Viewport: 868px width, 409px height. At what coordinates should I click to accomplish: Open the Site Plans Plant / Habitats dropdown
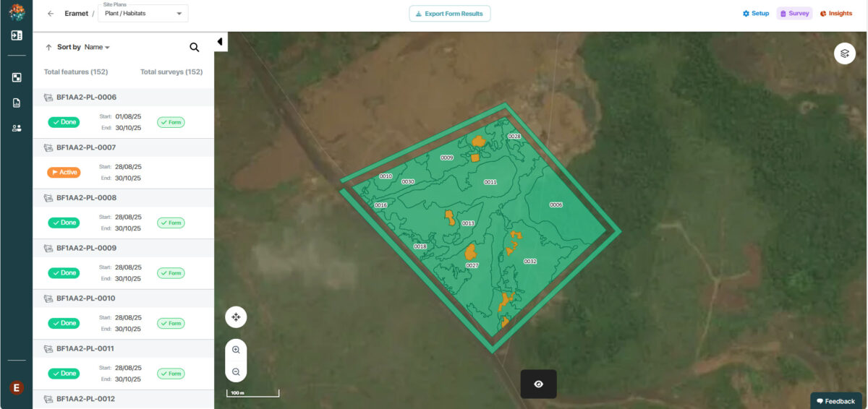(143, 14)
